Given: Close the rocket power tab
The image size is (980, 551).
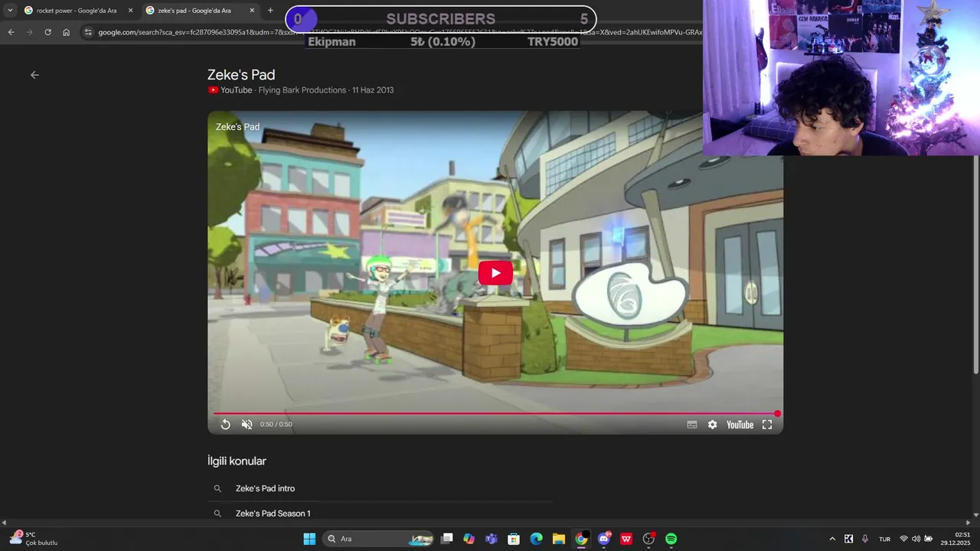Looking at the screenshot, I should point(130,11).
